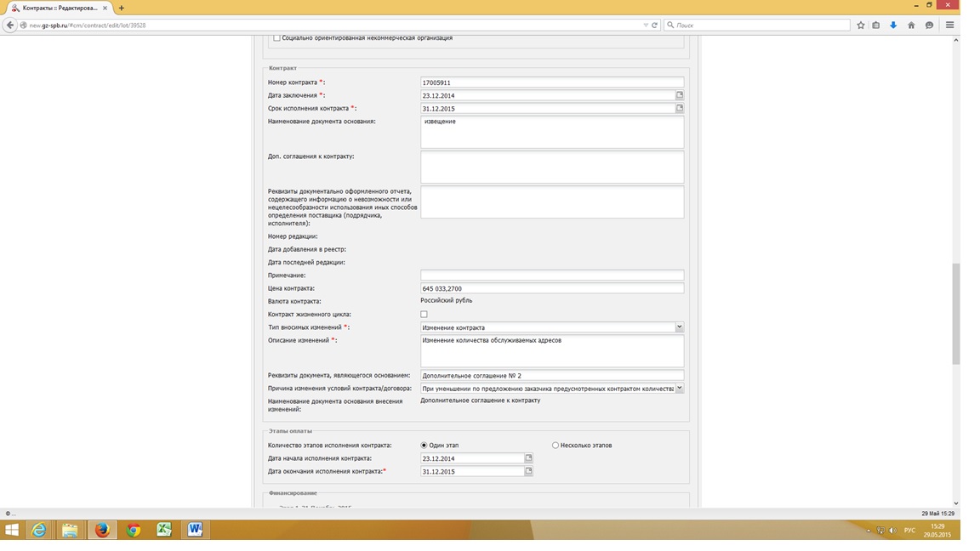The image size is (980, 551).
Task: Click the Номер контракта input field
Action: [x=552, y=82]
